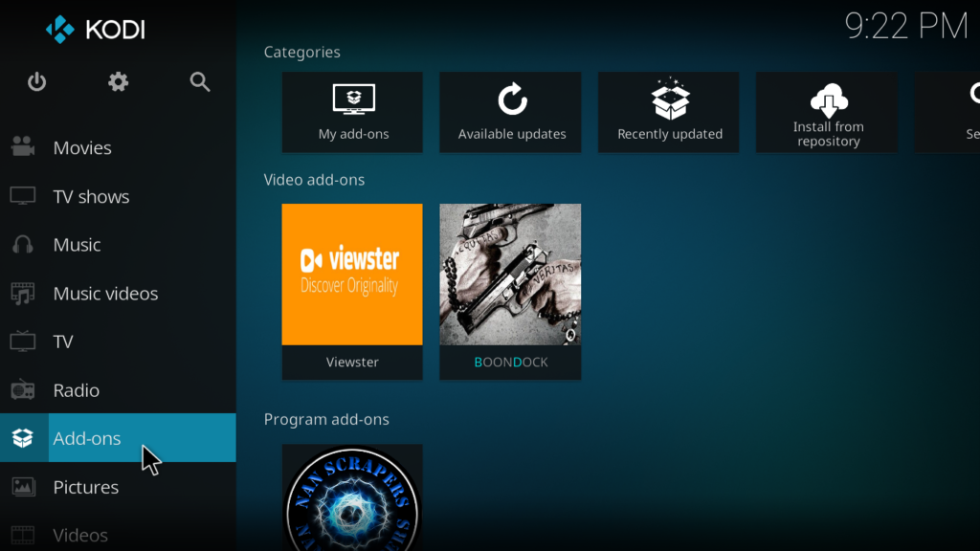Click the BOONDOCK name label
This screenshot has width=980, height=551.
[x=511, y=363]
